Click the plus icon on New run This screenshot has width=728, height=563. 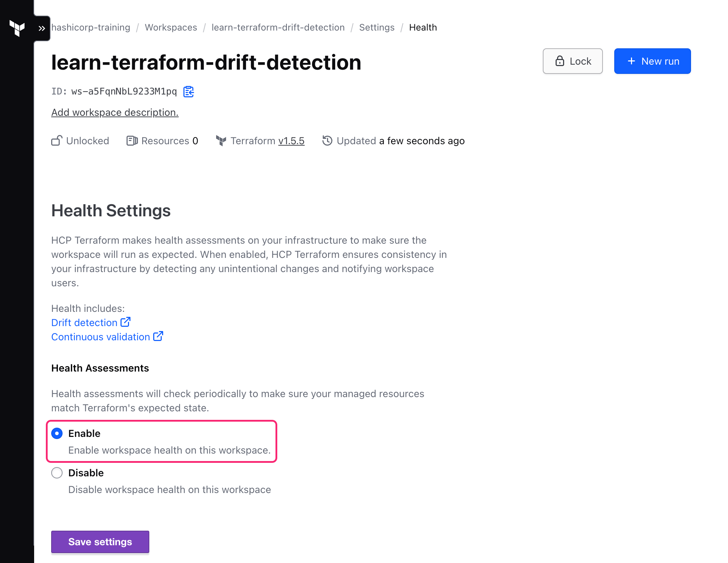click(631, 61)
